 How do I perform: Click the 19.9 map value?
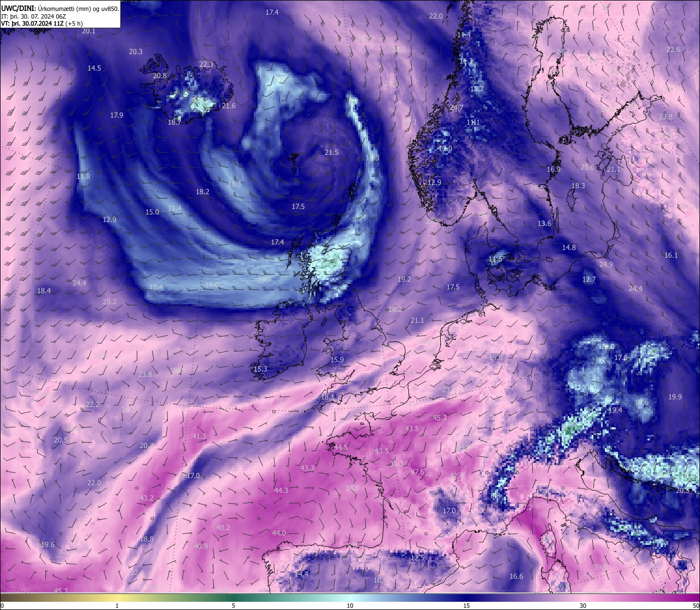(x=675, y=397)
